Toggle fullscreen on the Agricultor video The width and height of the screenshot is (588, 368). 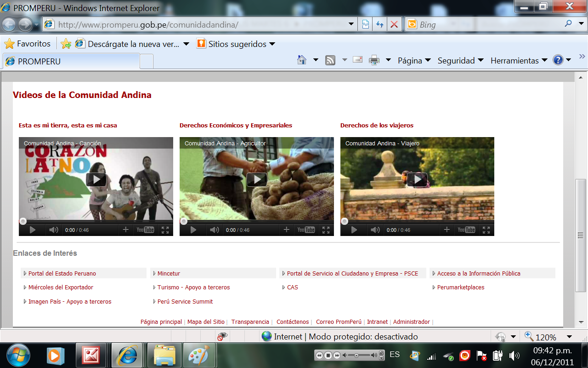326,230
